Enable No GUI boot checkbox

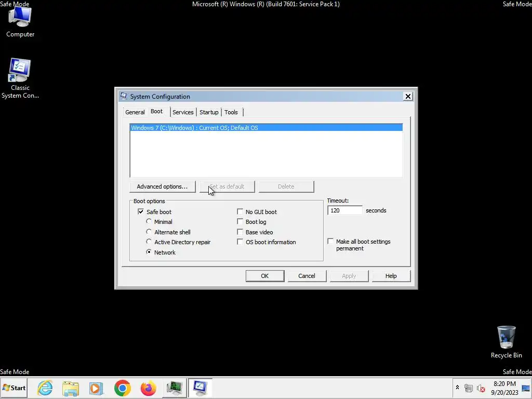point(240,212)
